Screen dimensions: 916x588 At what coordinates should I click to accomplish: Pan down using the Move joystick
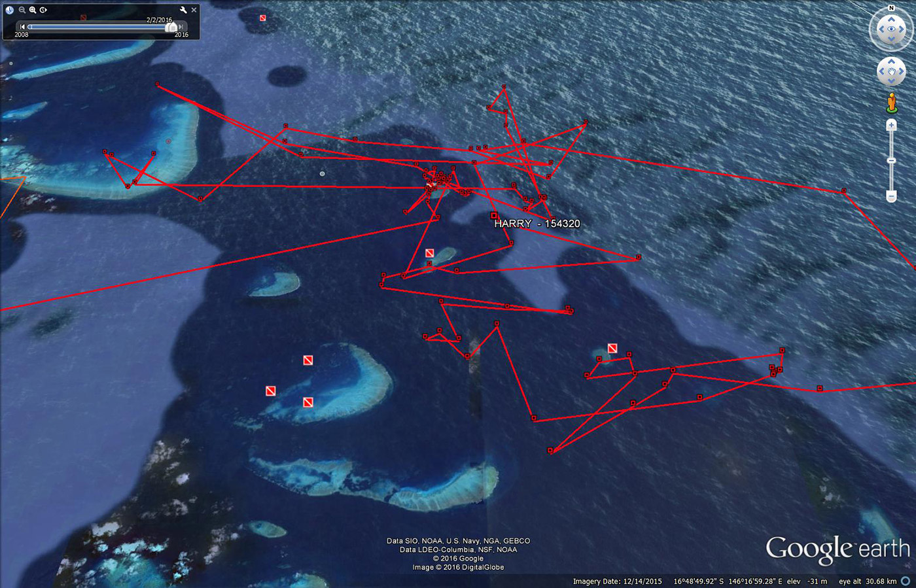pyautogui.click(x=891, y=80)
